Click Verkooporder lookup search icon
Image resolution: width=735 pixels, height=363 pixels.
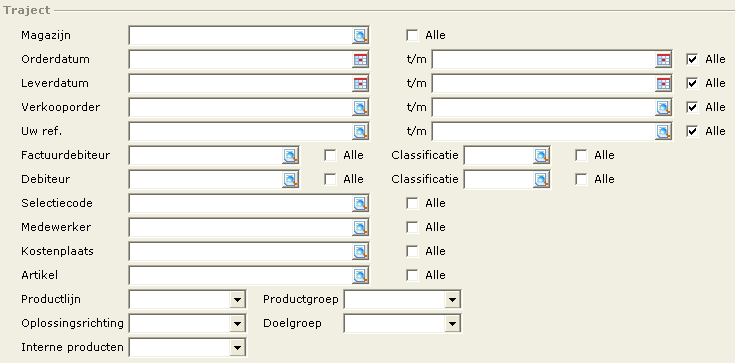(360, 107)
